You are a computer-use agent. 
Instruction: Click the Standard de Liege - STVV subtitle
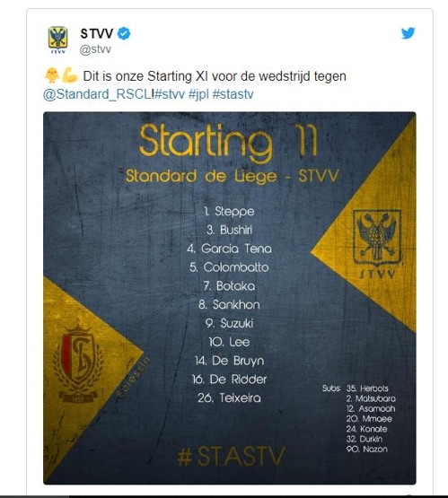coord(233,176)
